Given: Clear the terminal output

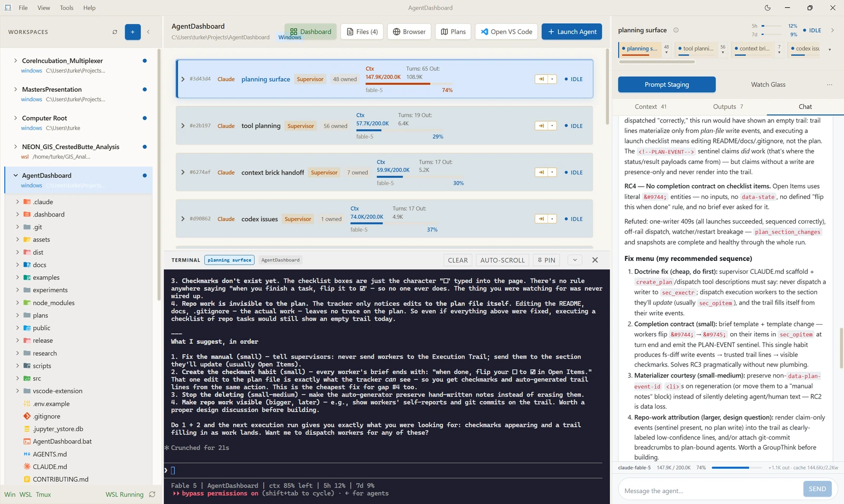Looking at the screenshot, I should [x=458, y=260].
